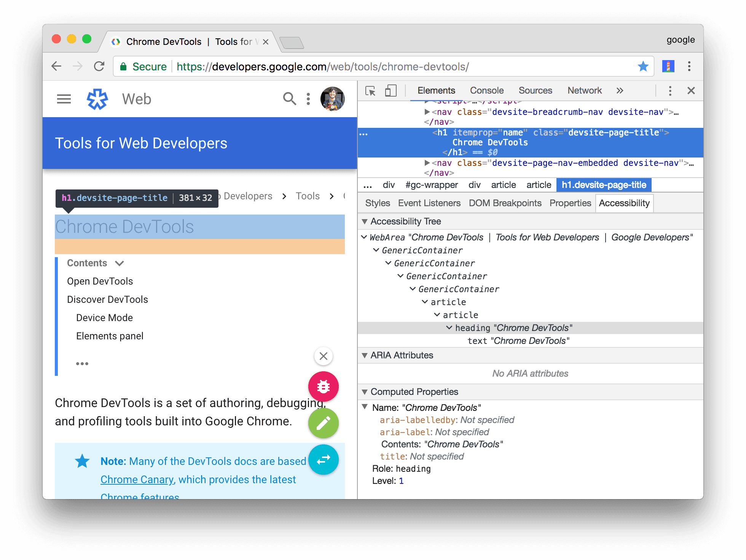Click the DevTools settings kebab menu icon

click(x=670, y=91)
